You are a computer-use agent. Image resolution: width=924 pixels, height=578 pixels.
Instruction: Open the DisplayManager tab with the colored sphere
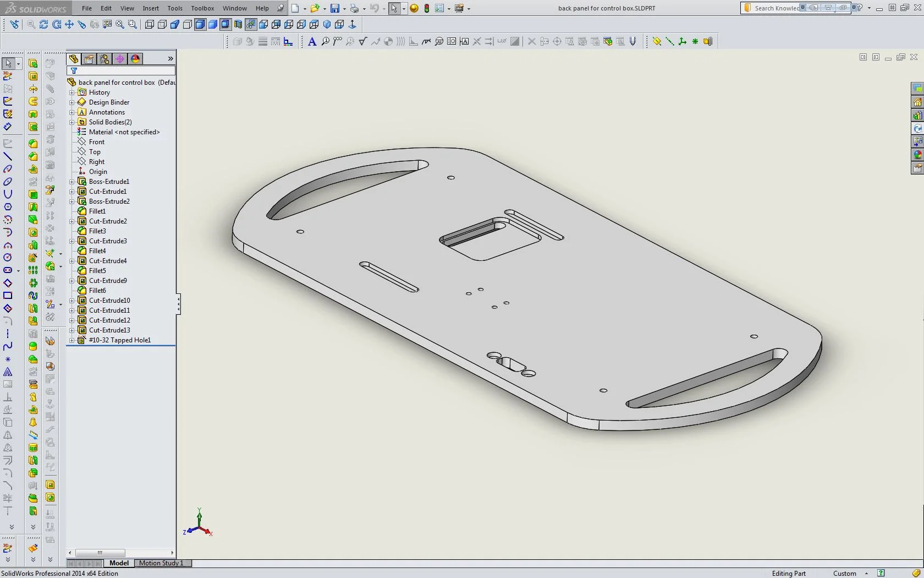[136, 59]
